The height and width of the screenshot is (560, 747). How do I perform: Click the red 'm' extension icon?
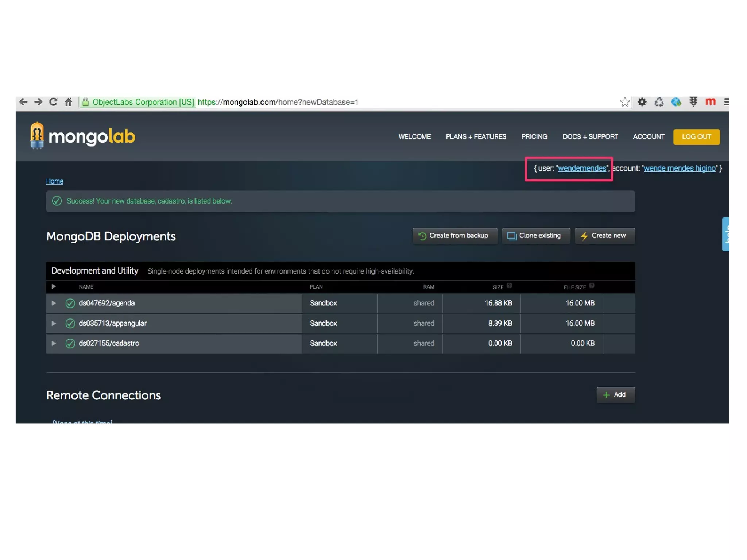710,102
